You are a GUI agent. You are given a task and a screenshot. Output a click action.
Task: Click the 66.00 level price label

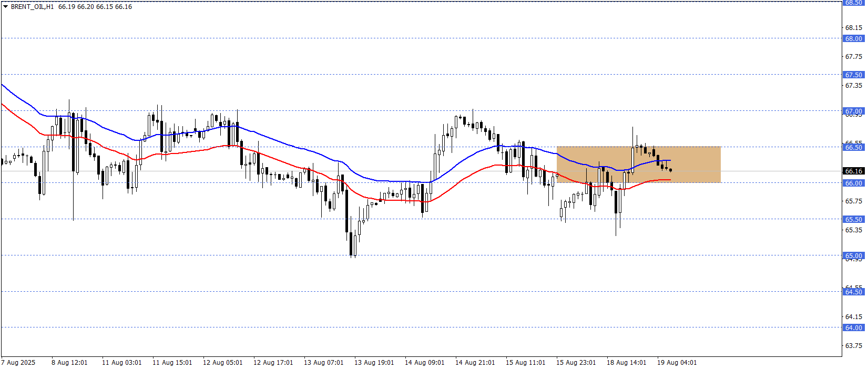pos(854,183)
